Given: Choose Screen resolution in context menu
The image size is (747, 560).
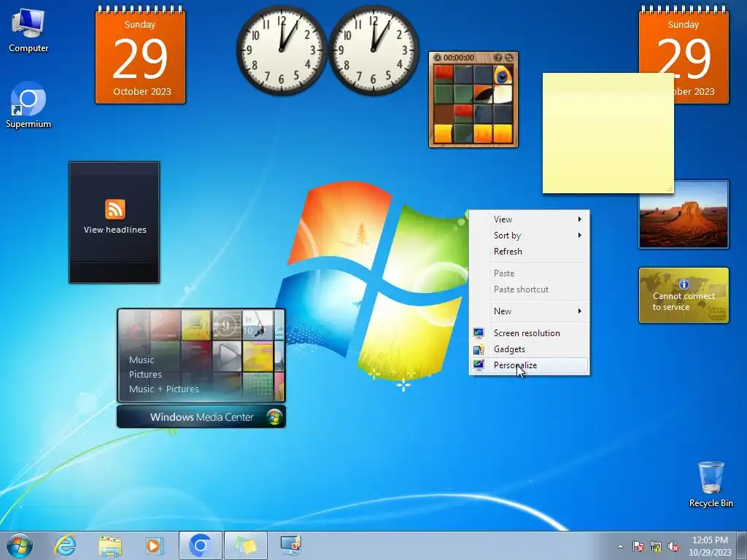Looking at the screenshot, I should (529, 333).
